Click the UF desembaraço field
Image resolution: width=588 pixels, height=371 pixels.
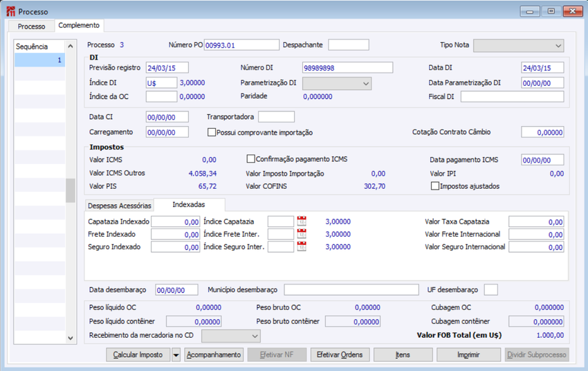coord(490,289)
